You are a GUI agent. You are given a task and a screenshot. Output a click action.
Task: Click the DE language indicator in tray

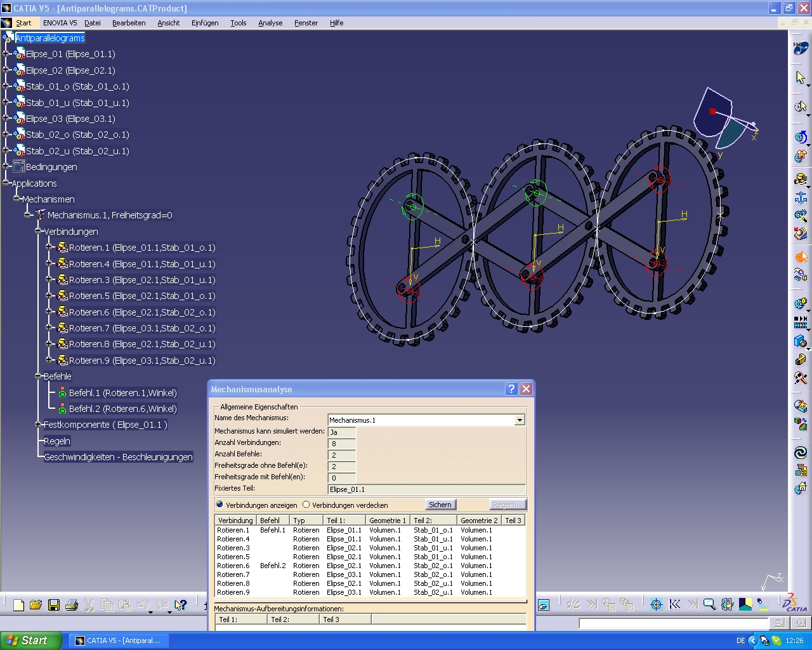[x=740, y=640]
